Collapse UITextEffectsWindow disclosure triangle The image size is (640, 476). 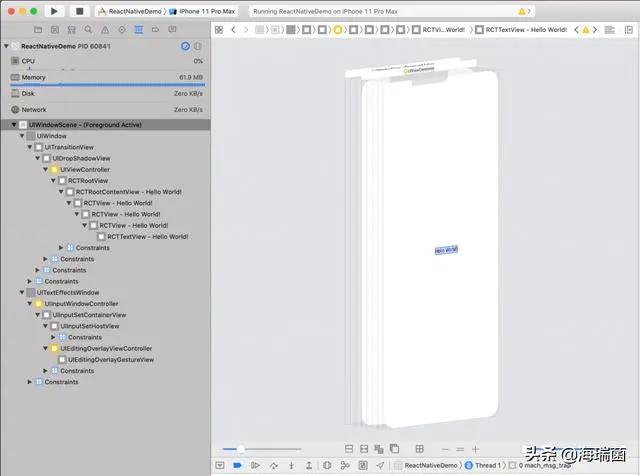click(22, 292)
